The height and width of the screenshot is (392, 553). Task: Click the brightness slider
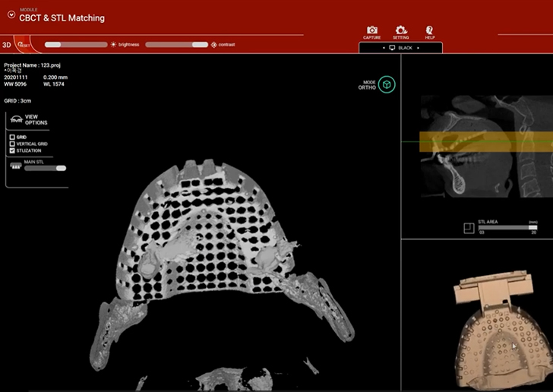[76, 44]
